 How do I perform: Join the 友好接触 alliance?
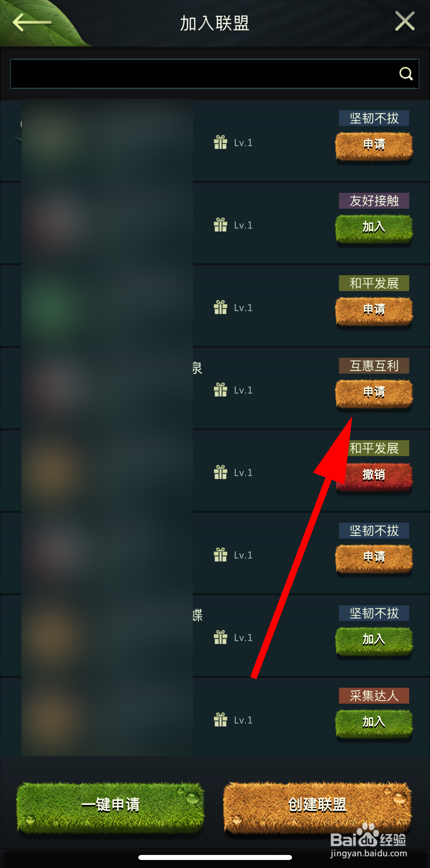[x=374, y=228]
